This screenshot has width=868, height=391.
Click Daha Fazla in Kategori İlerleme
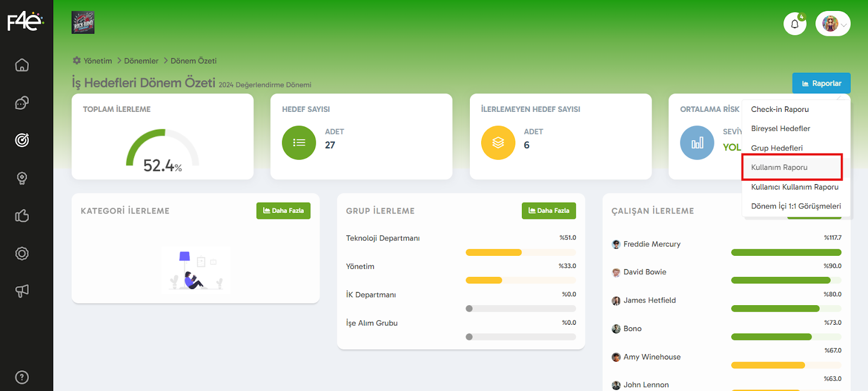coord(283,211)
